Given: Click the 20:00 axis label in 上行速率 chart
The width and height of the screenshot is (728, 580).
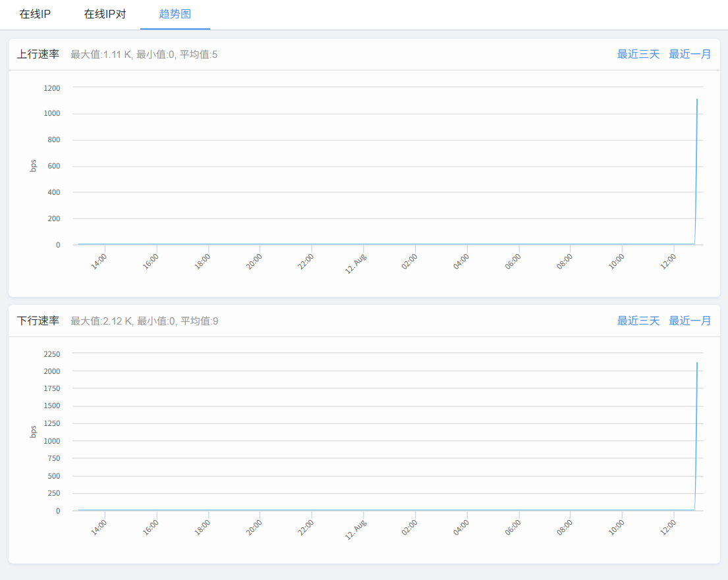Looking at the screenshot, I should pos(254,262).
